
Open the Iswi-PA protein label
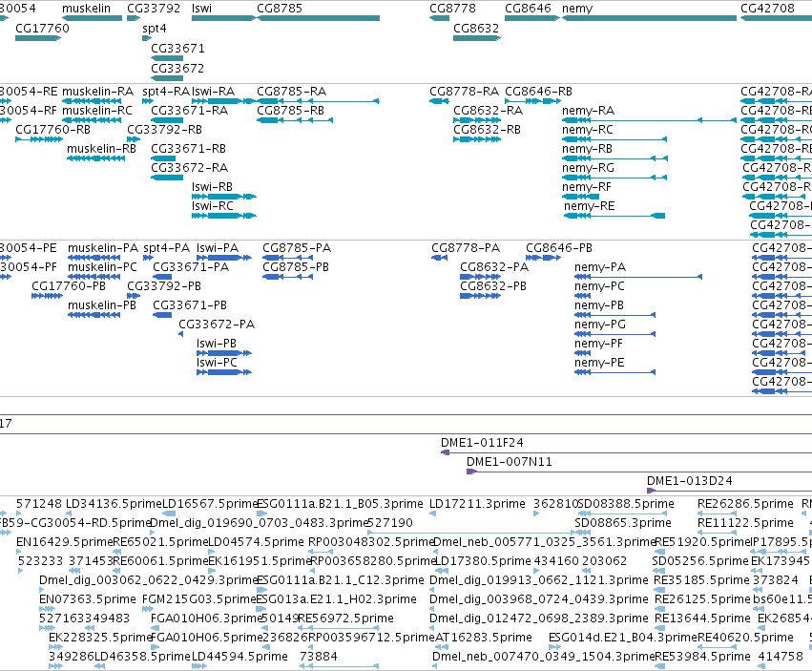[x=218, y=249]
